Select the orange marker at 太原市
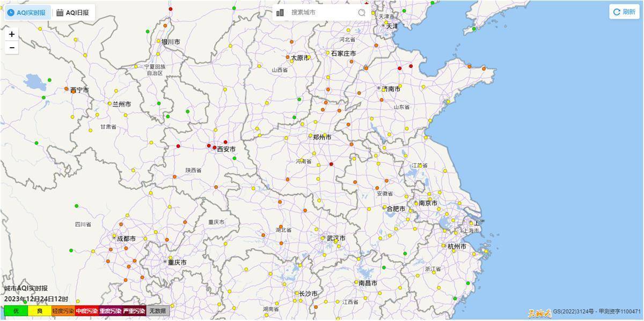Viewport: 644px width, 321px height. (288, 57)
